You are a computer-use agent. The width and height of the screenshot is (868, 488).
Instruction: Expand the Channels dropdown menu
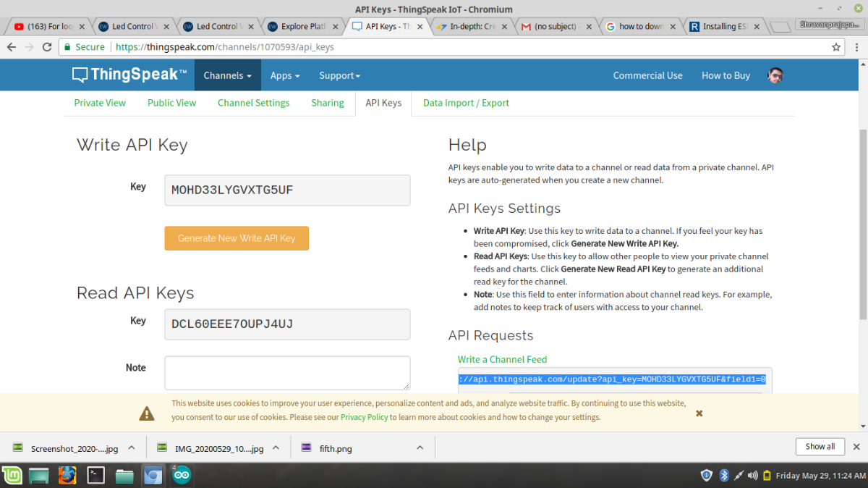(227, 75)
